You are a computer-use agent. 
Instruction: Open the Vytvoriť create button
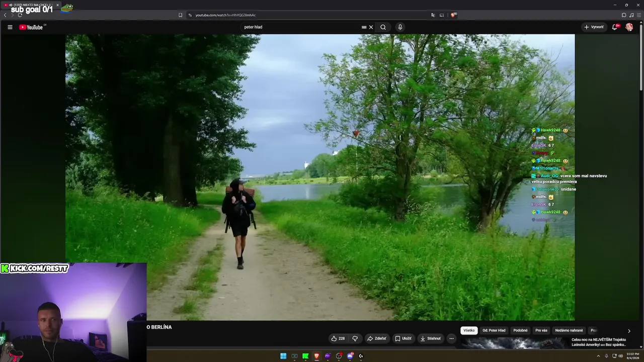click(x=594, y=27)
